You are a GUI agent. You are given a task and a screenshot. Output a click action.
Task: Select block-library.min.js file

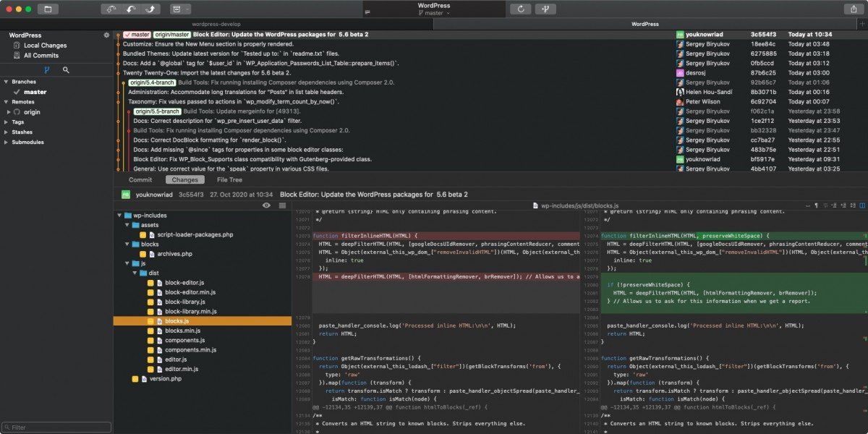click(191, 311)
